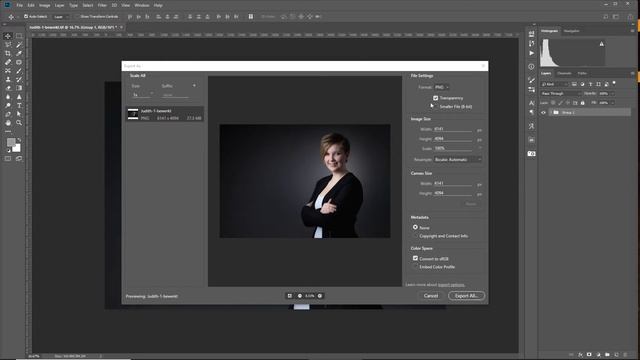Viewport: 640px width, 360px height.
Task: Select the Brush tool
Action: [19, 71]
